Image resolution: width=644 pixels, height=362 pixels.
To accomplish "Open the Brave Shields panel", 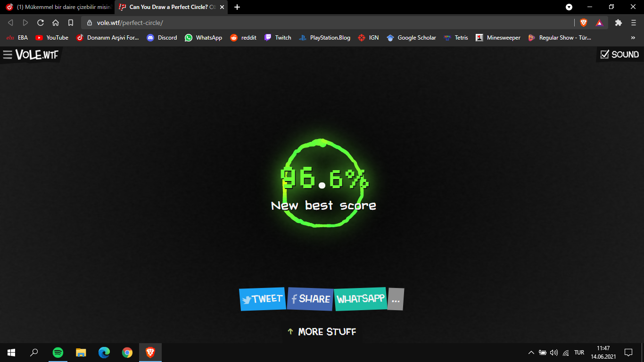I will [x=584, y=23].
